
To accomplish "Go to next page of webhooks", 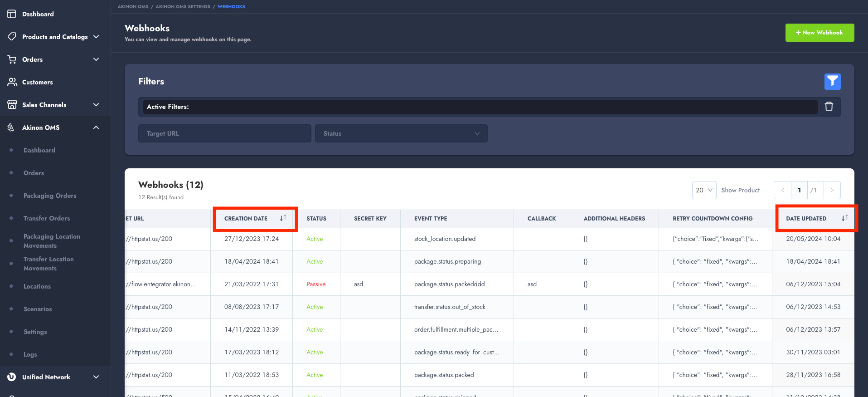I will (832, 190).
